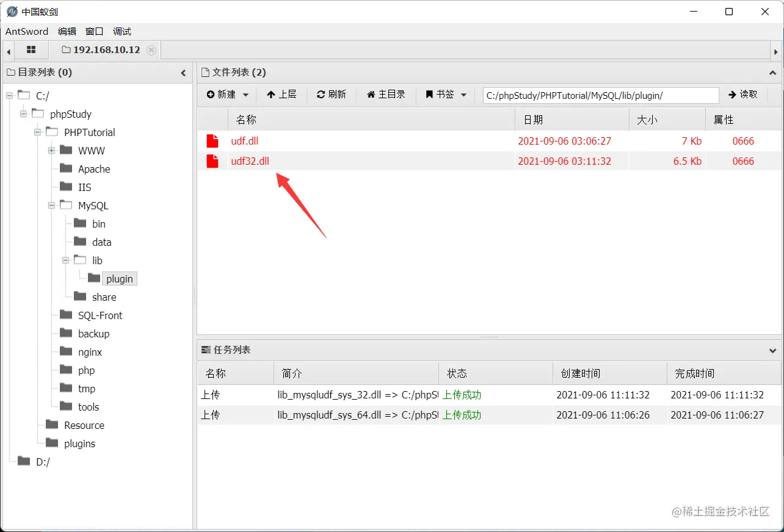Select the data folder icon
This screenshot has width=784, height=532.
point(80,242)
